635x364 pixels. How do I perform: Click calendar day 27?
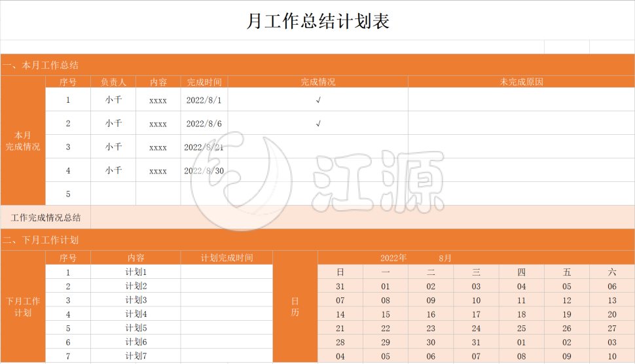612,329
